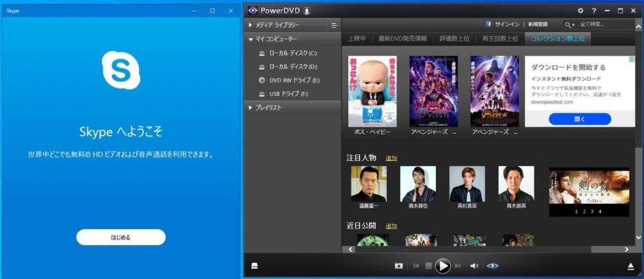
Task: Click the disk source icon in player bar
Action: pyautogui.click(x=255, y=266)
